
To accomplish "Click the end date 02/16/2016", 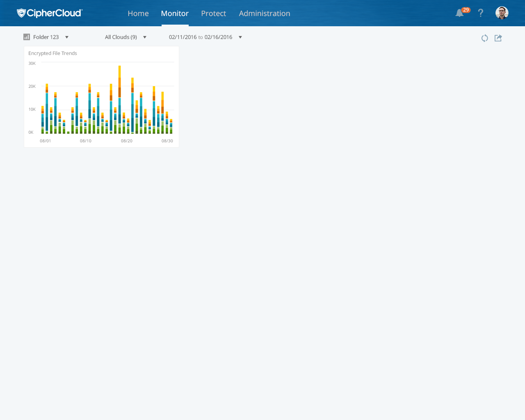I will pyautogui.click(x=219, y=37).
